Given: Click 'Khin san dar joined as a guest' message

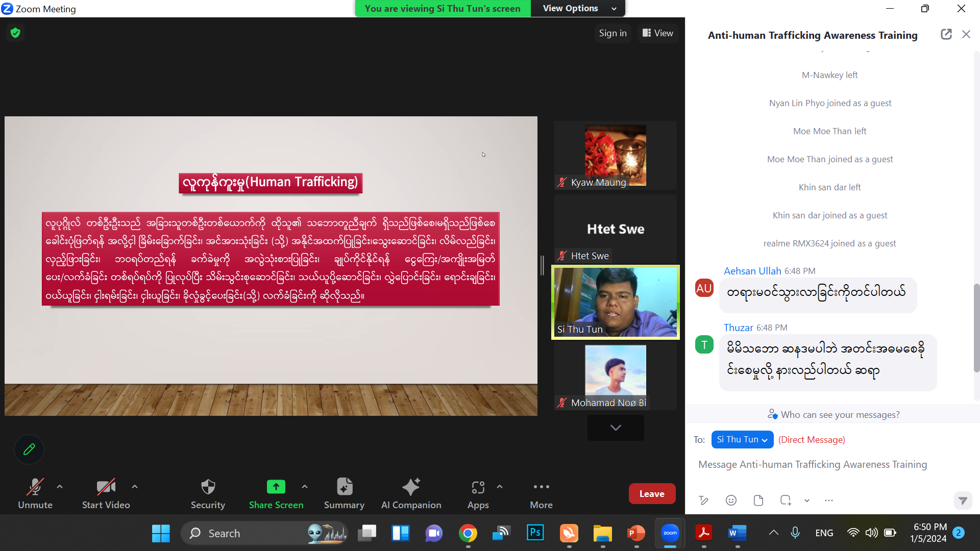Looking at the screenshot, I should click(829, 215).
